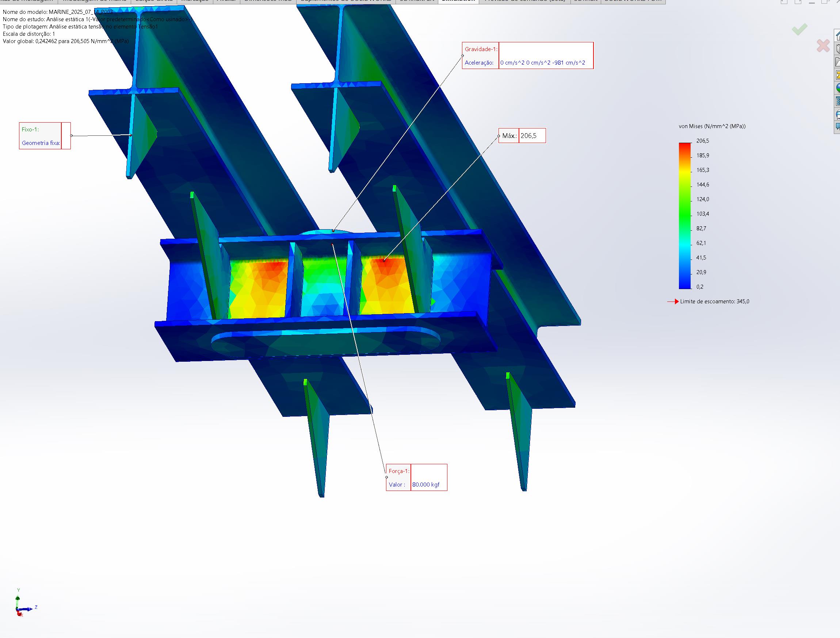This screenshot has width=840, height=638.
Task: Click the green confirmation checkmark
Action: (x=799, y=29)
